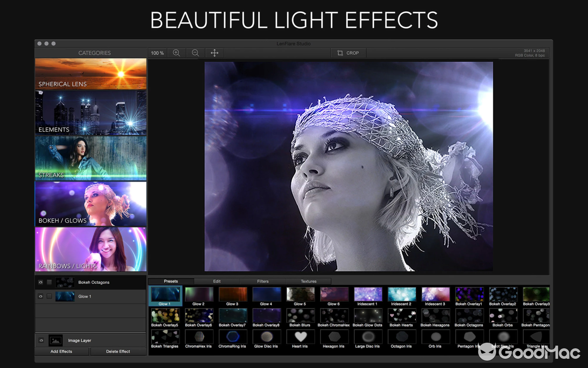Select the pan/move tool in the toolbar
Screen dimensions: 588x368
pos(214,53)
